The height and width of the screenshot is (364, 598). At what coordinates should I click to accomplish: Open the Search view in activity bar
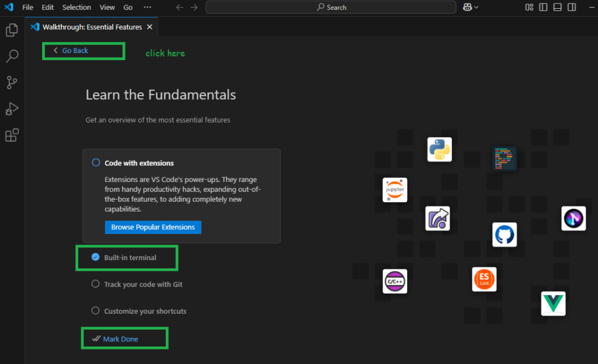(12, 56)
